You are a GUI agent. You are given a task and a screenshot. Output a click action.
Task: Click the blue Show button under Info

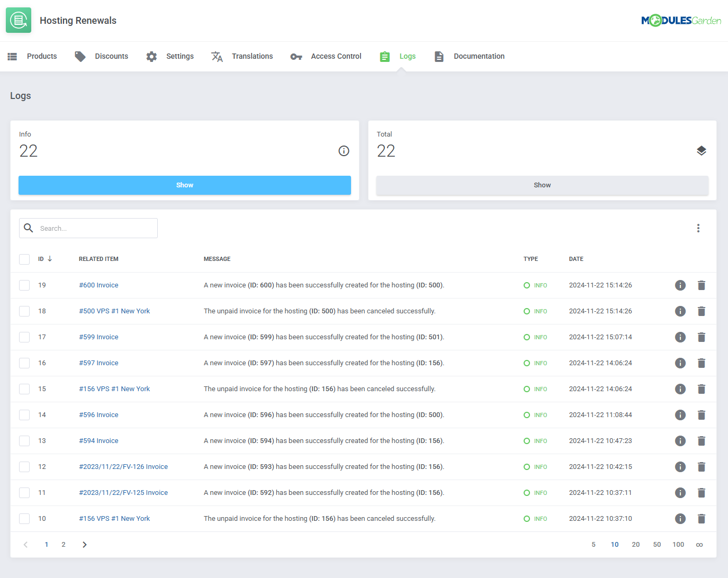tap(185, 185)
